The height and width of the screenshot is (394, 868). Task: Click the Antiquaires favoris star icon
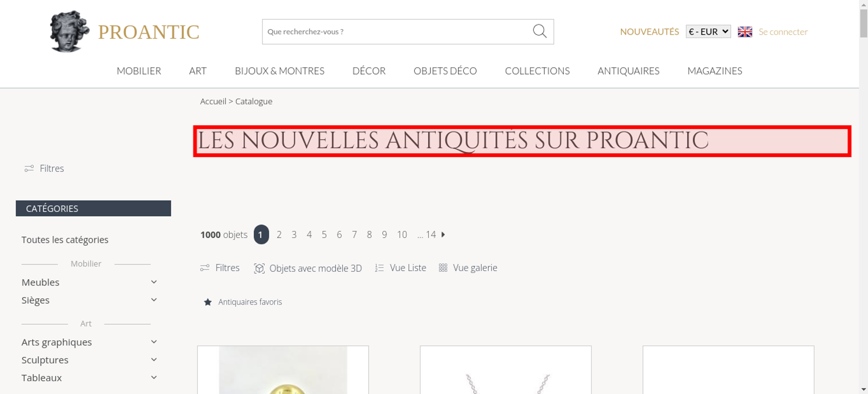coord(208,302)
